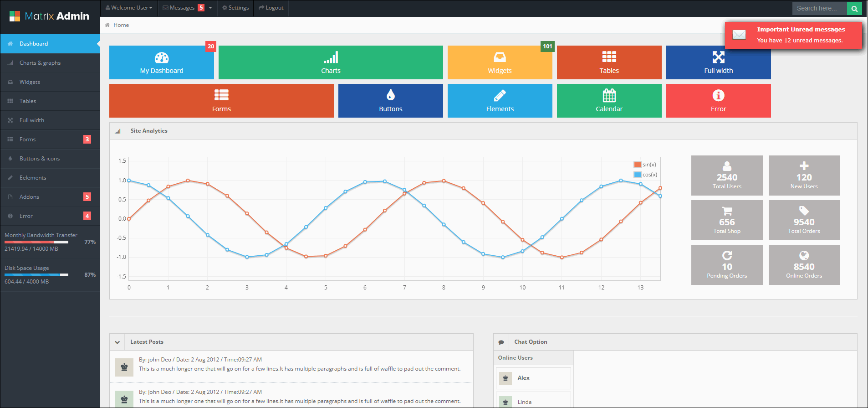Open the Elements pencil tile
Viewport: 868px width, 408px height.
(500, 101)
